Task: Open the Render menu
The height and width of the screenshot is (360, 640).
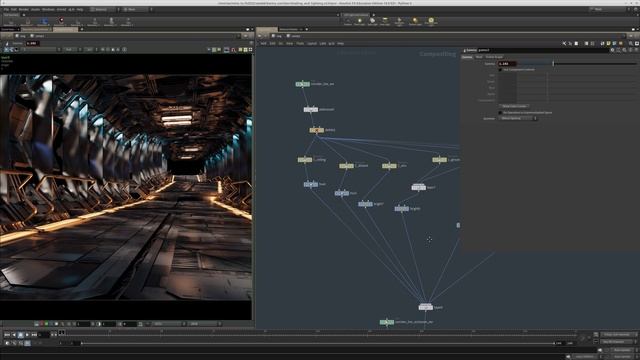Action: click(x=24, y=9)
